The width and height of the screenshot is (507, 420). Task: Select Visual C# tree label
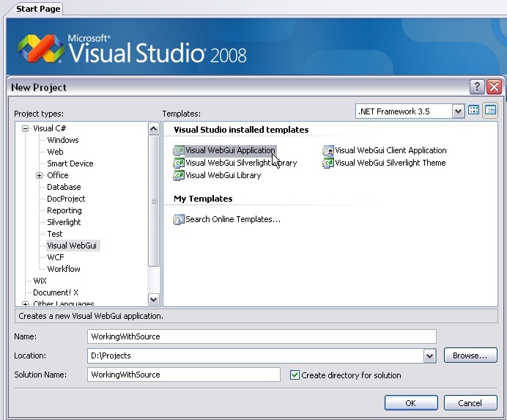pyautogui.click(x=49, y=128)
